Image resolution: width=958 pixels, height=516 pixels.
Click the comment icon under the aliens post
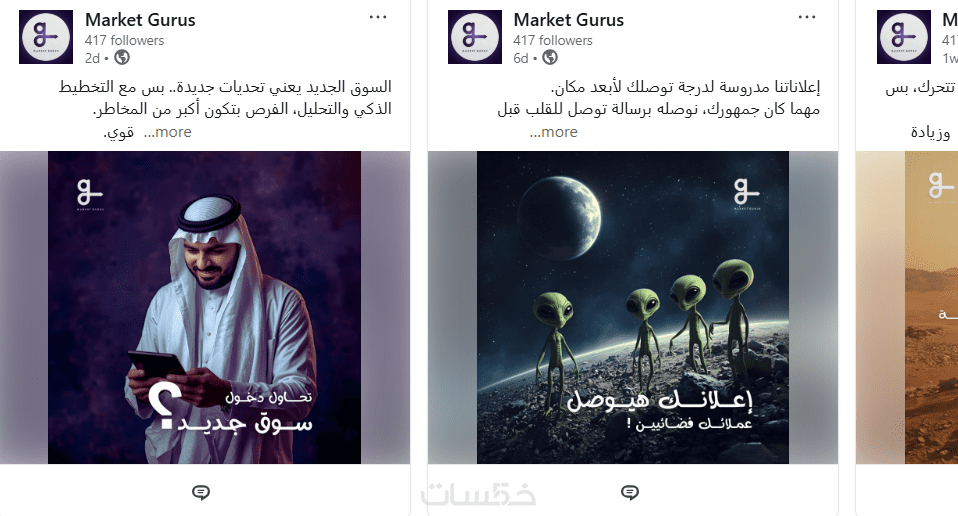[630, 492]
